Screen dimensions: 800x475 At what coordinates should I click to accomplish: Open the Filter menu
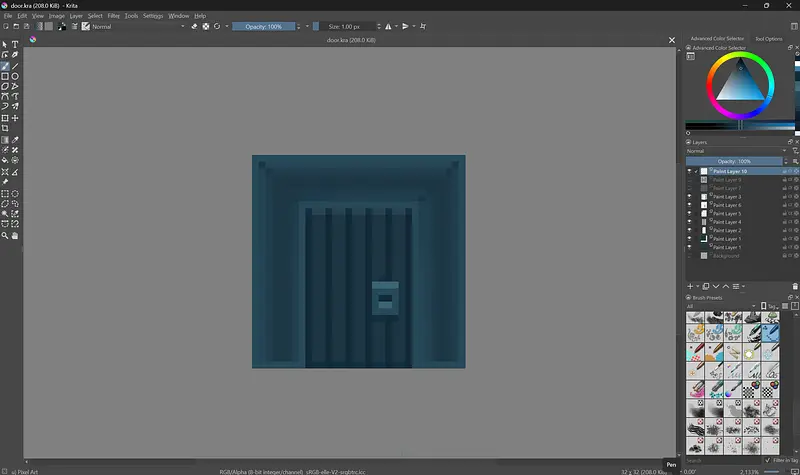coord(113,16)
